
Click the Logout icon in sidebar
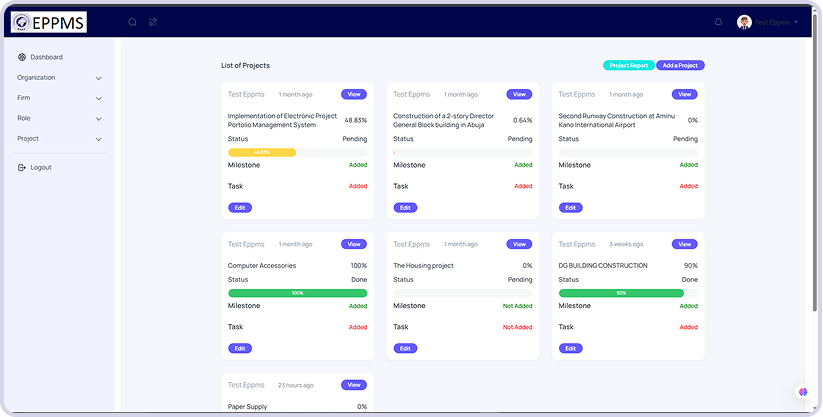pyautogui.click(x=22, y=167)
